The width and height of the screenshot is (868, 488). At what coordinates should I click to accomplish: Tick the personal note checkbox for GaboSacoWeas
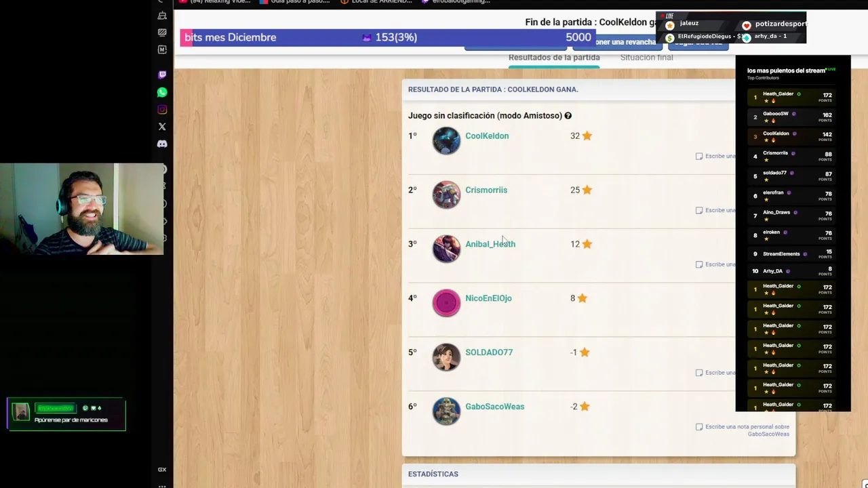[699, 427]
